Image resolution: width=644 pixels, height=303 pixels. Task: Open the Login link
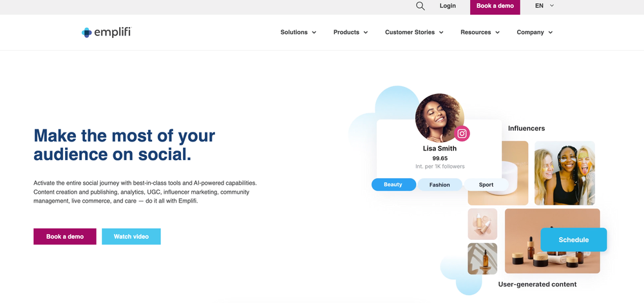pyautogui.click(x=448, y=6)
